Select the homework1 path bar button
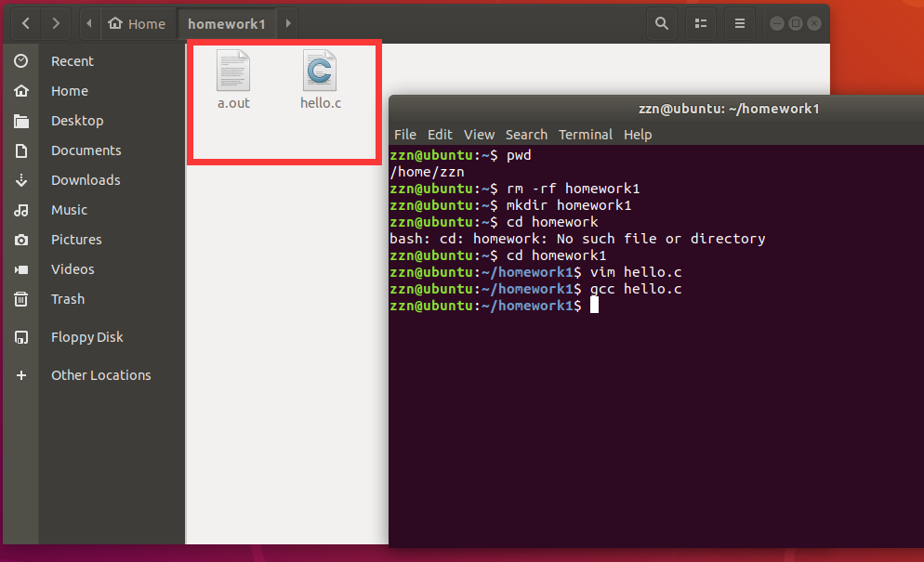 227,23
